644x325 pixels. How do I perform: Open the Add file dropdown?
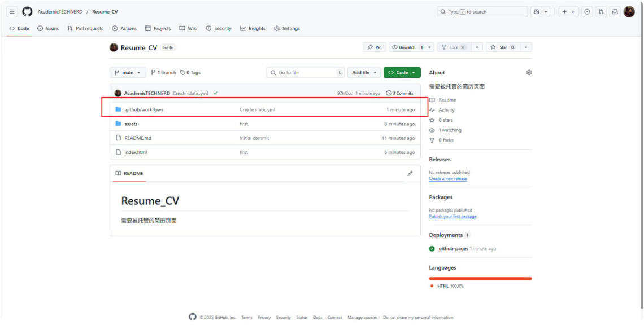364,73
